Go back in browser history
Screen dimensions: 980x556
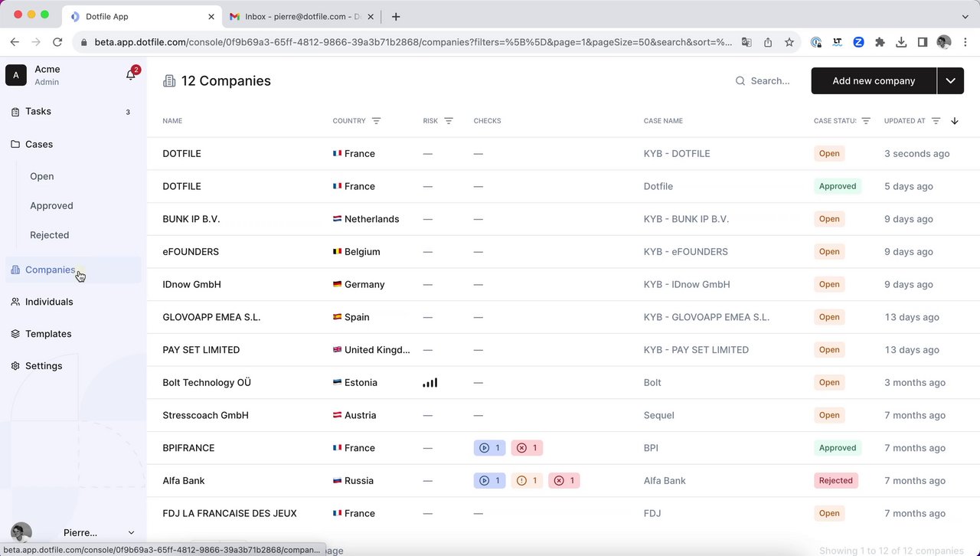point(15,42)
